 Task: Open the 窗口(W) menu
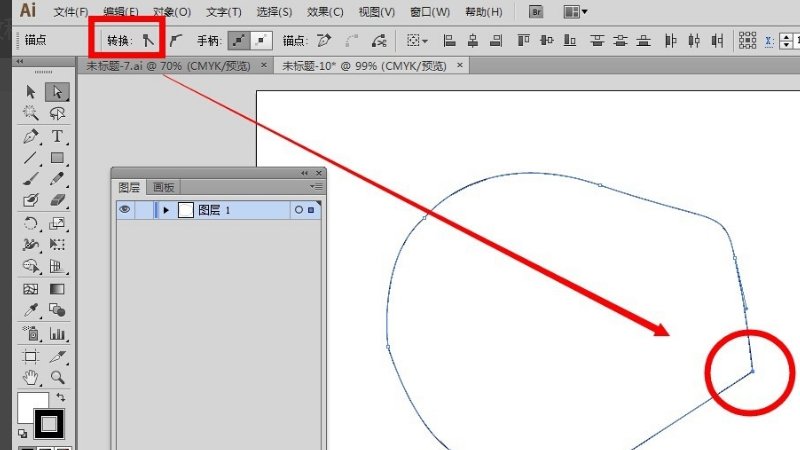(430, 12)
